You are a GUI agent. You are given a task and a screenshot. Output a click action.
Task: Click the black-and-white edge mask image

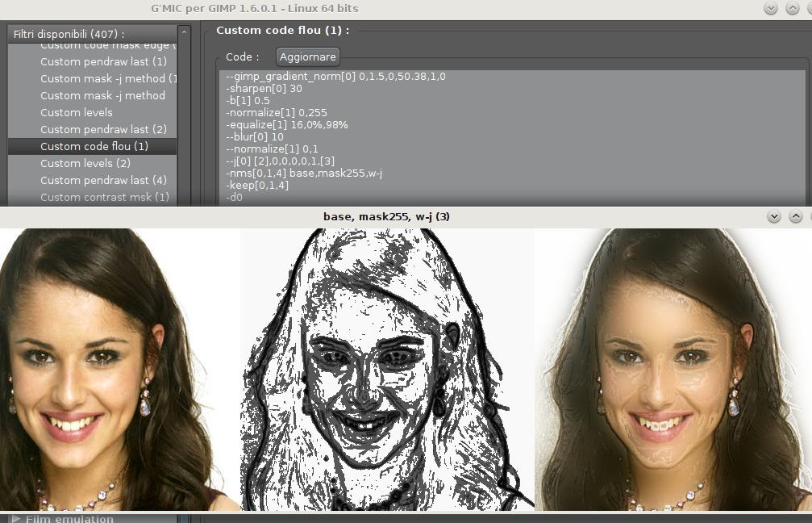pyautogui.click(x=387, y=370)
